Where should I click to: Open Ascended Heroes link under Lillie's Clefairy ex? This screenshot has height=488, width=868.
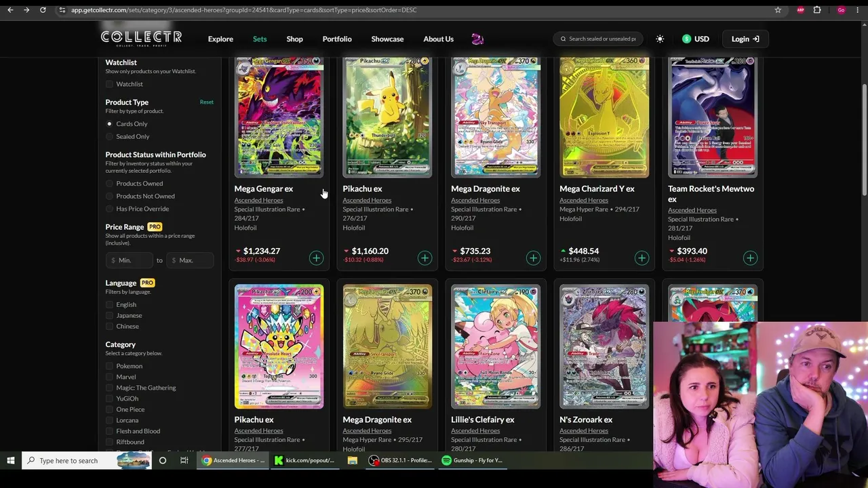475,430
